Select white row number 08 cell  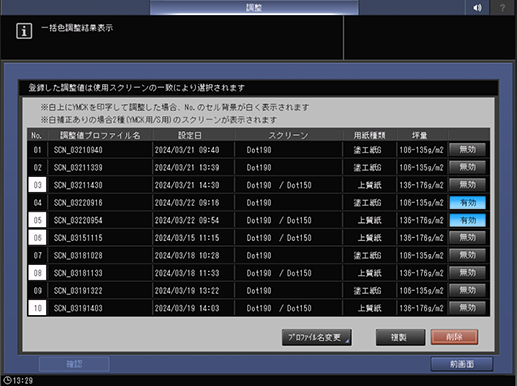coord(37,273)
